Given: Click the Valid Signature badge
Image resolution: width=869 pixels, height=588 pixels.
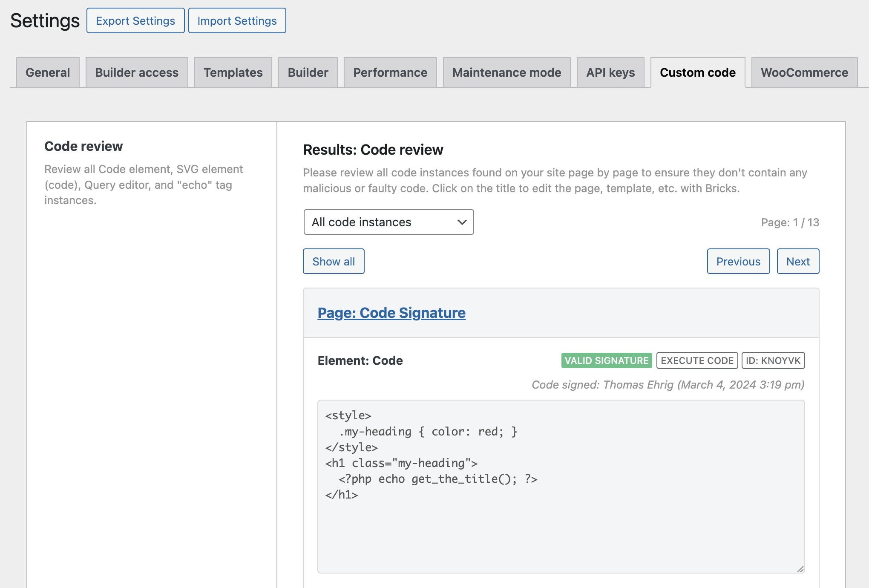Looking at the screenshot, I should [x=606, y=360].
